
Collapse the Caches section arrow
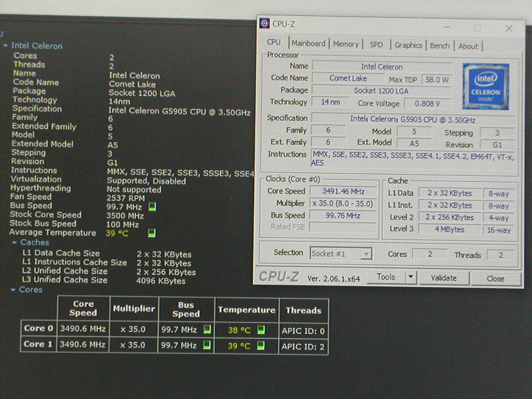15,243
